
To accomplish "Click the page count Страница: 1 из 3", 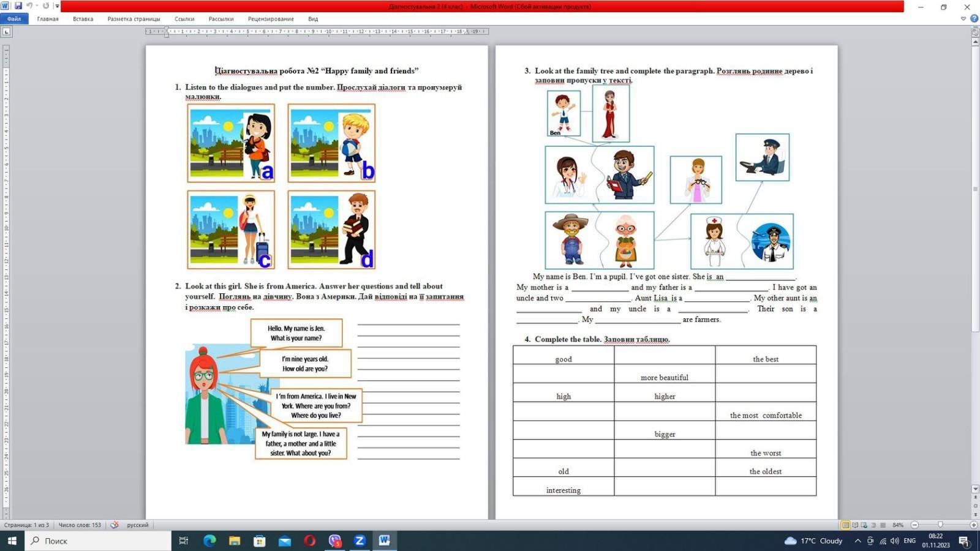I will pyautogui.click(x=26, y=525).
